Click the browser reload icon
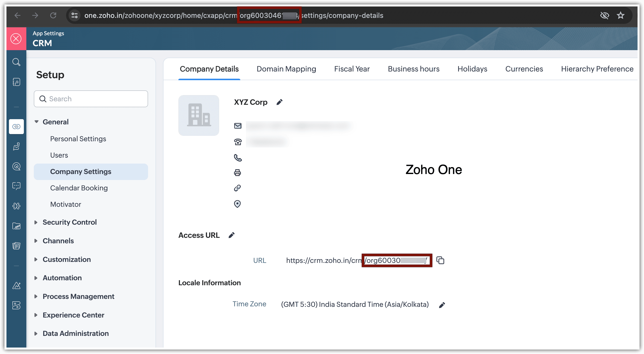The image size is (644, 354). point(53,15)
